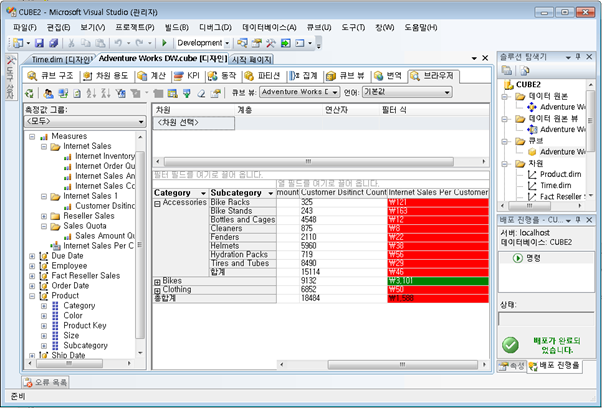Screen dimensions: 602x408
Task: Click the command play icon in deployment panel
Action: click(x=517, y=258)
